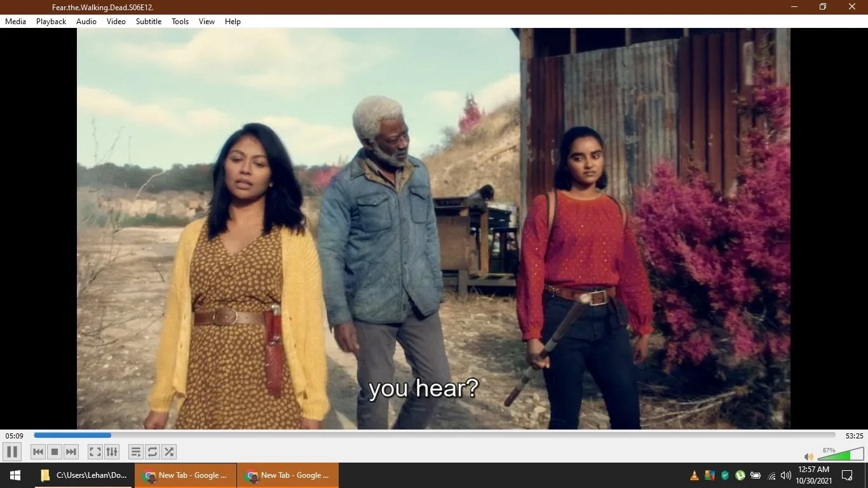This screenshot has height=488, width=868.
Task: Show extended settings (equalizer sliders icon)
Action: click(x=112, y=452)
